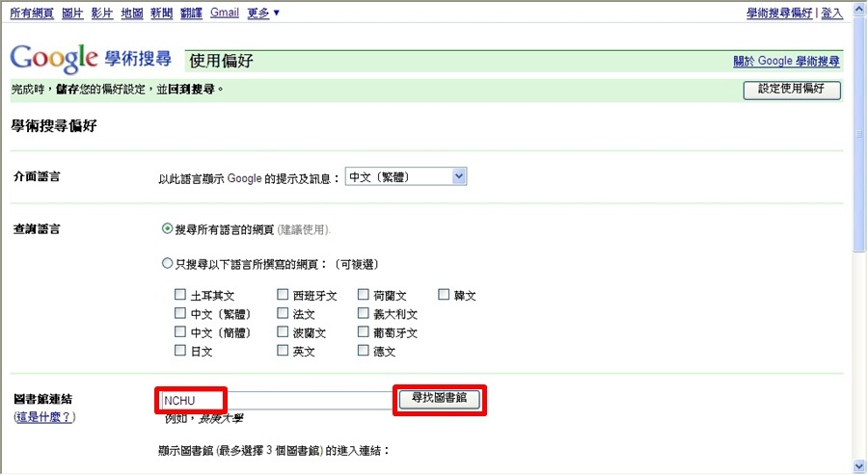Check the 德文 checkbox
The height and width of the screenshot is (475, 868).
(364, 350)
